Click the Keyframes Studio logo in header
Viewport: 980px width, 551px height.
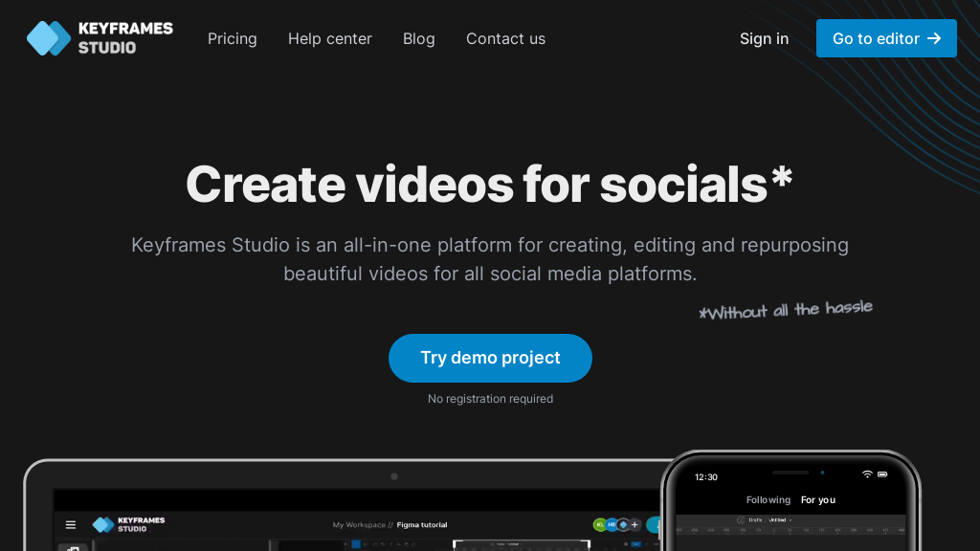[100, 38]
